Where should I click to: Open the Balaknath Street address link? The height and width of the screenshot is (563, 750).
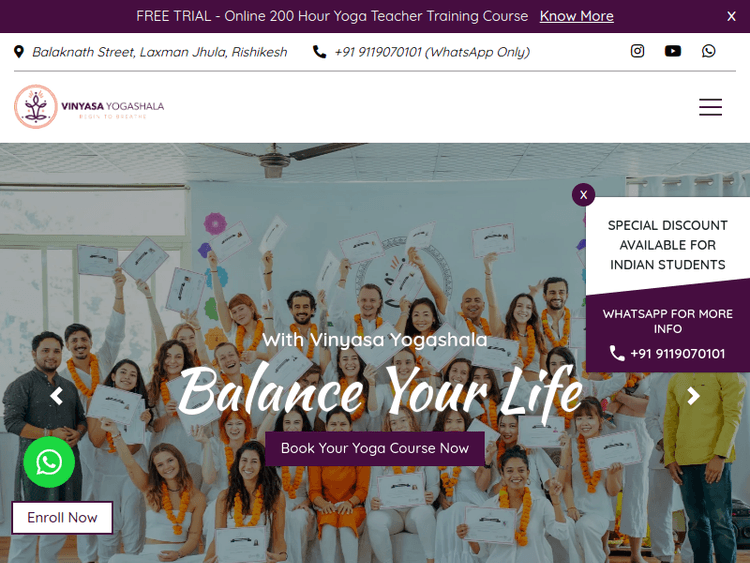160,52
